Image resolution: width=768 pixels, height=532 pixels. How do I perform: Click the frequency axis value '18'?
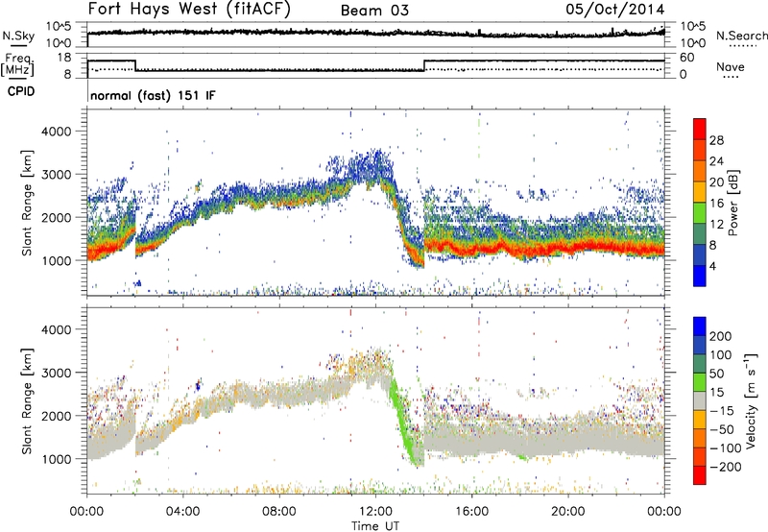point(64,58)
